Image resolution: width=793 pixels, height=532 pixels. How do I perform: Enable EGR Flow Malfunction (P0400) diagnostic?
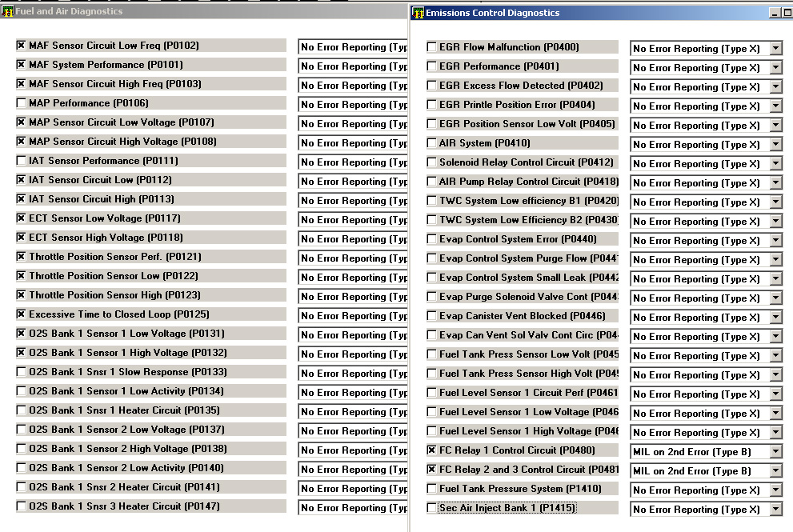[x=432, y=47]
